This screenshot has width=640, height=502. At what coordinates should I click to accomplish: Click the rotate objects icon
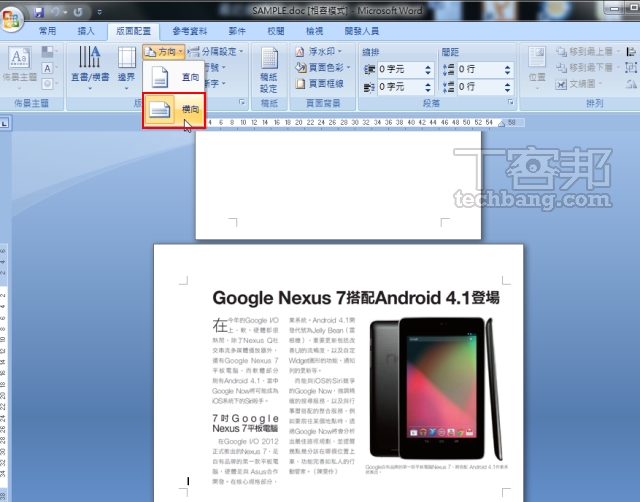631,84
